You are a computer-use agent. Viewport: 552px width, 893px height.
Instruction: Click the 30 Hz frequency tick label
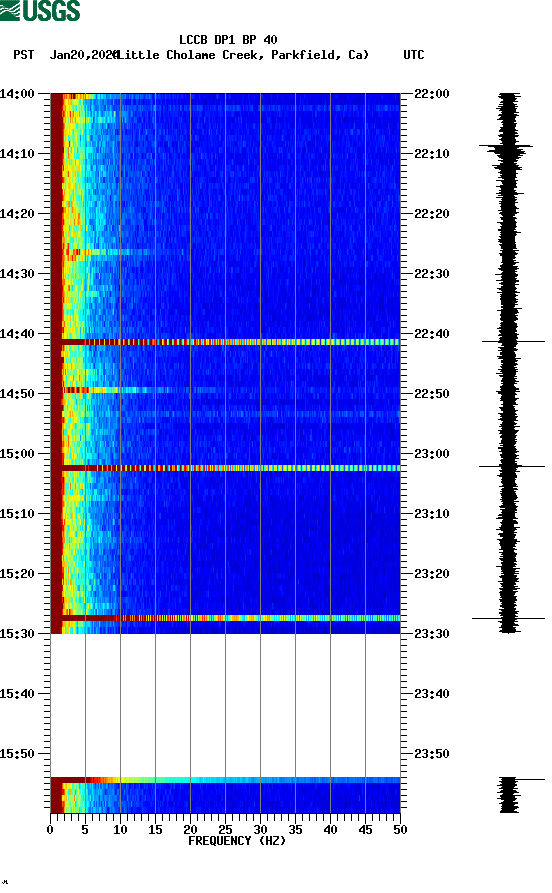pos(260,830)
